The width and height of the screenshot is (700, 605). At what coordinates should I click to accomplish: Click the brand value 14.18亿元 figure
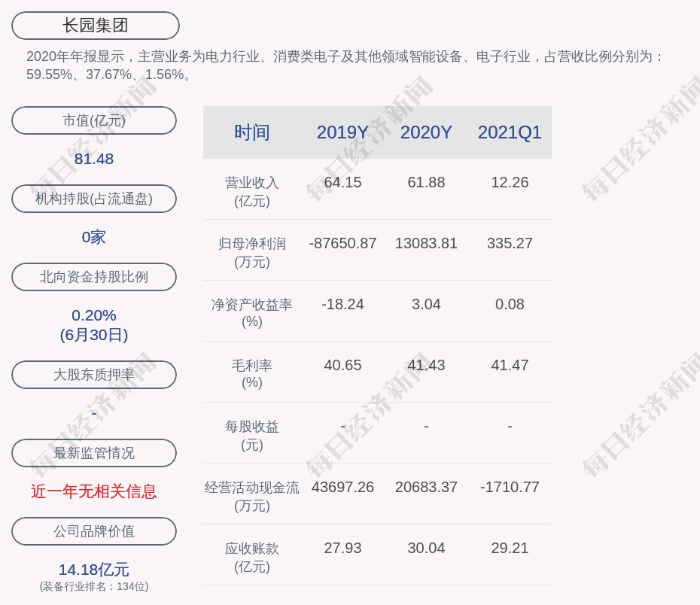point(94,570)
